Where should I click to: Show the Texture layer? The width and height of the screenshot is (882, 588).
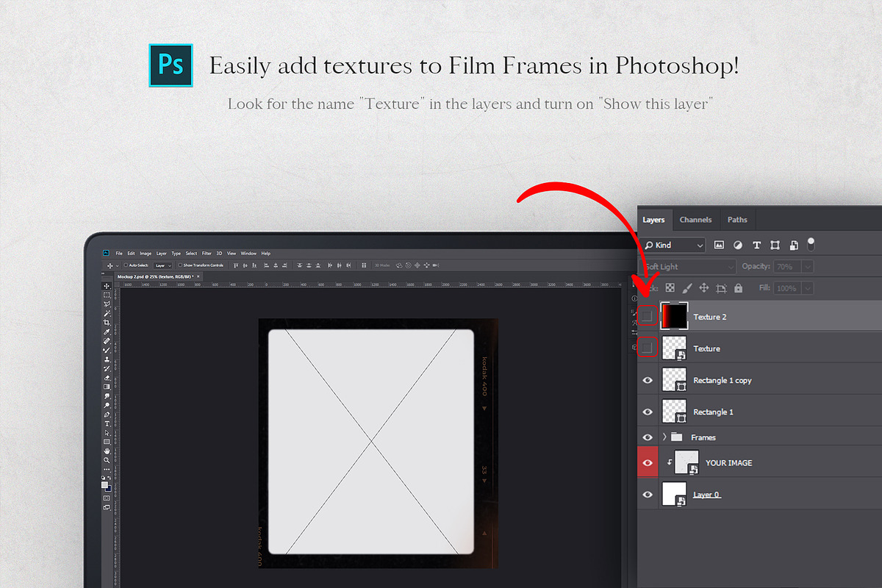(647, 348)
